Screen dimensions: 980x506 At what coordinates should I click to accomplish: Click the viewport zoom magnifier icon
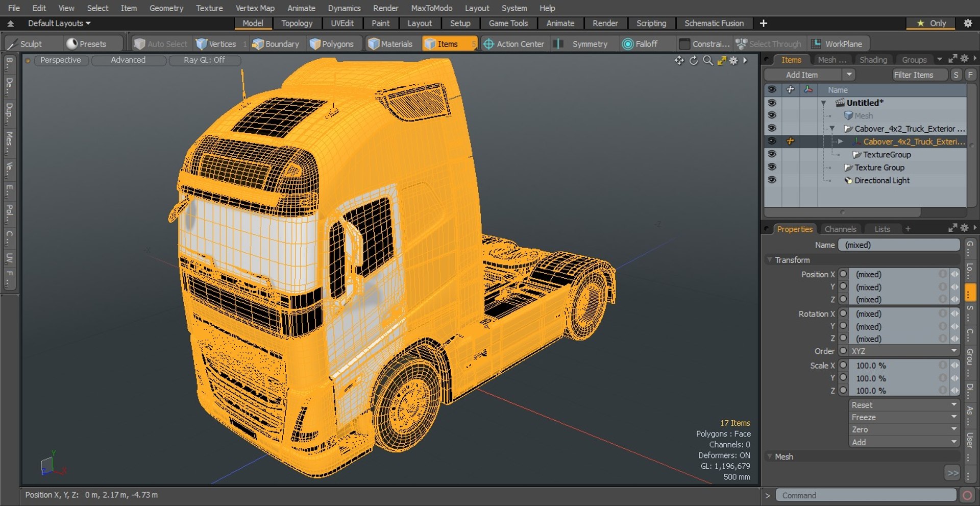[707, 61]
